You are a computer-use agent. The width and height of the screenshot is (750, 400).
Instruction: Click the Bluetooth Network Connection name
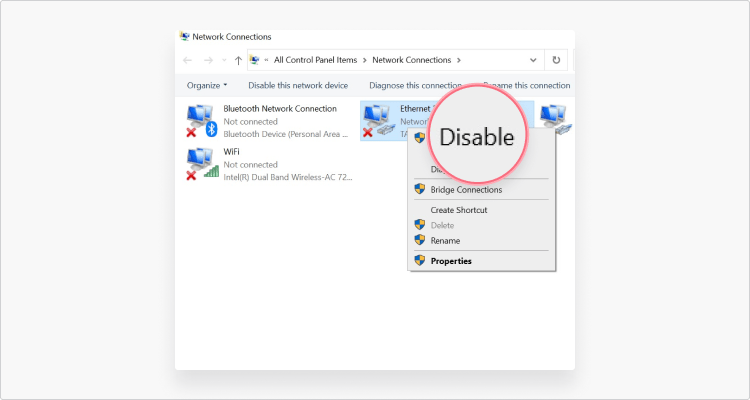[x=280, y=109]
